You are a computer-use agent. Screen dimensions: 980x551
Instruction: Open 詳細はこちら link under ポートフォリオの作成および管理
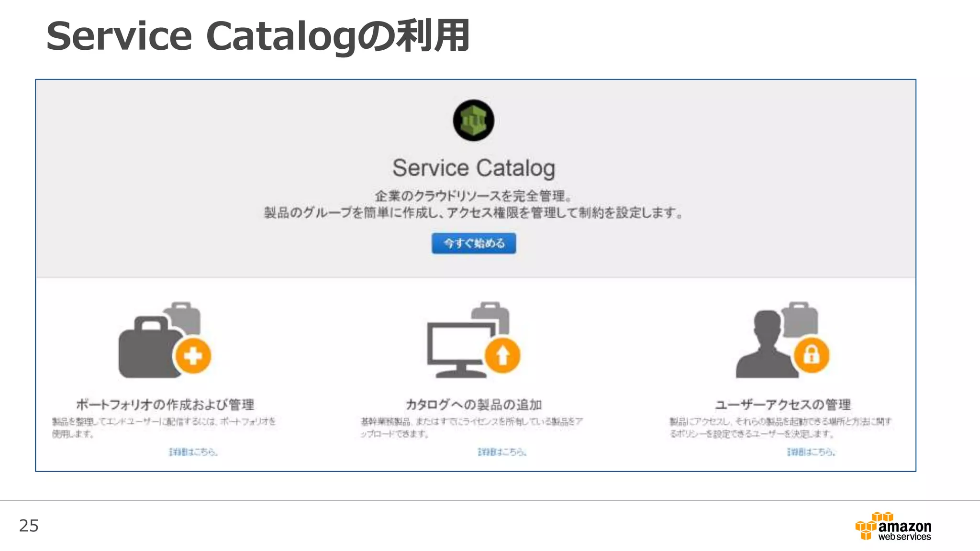(x=193, y=452)
